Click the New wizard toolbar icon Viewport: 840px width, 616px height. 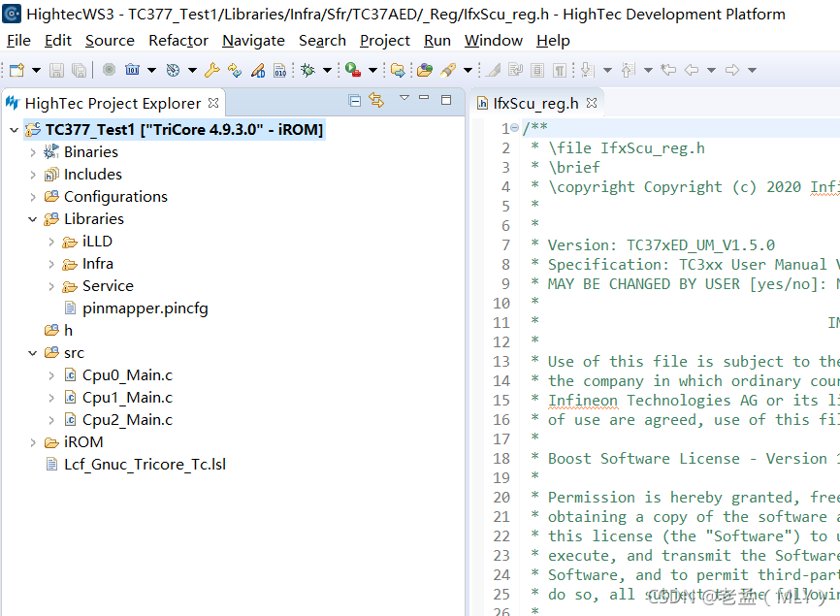(16, 70)
